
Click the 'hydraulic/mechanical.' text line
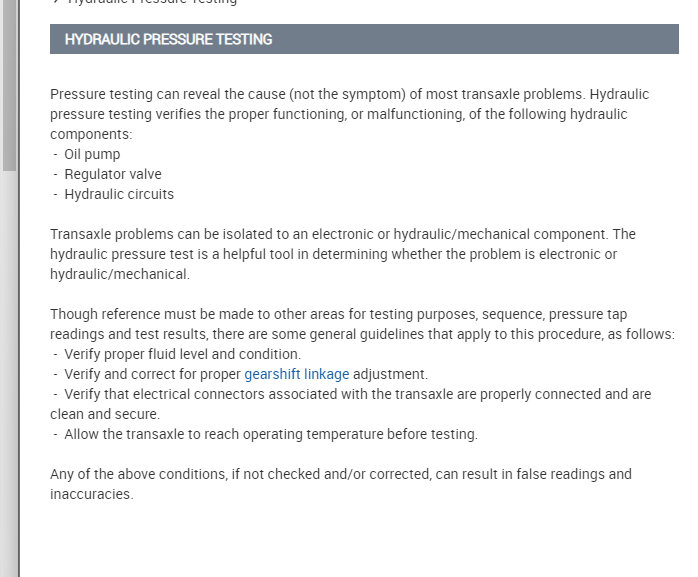coord(119,274)
